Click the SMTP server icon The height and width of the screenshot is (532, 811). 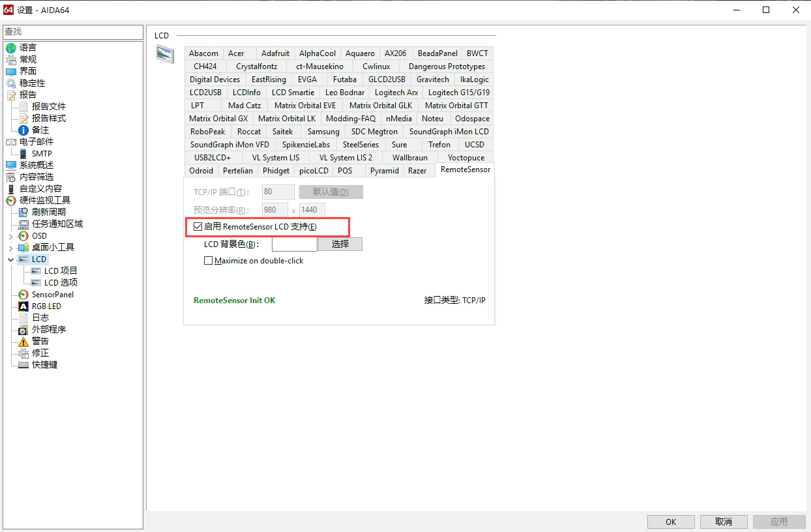pyautogui.click(x=23, y=153)
